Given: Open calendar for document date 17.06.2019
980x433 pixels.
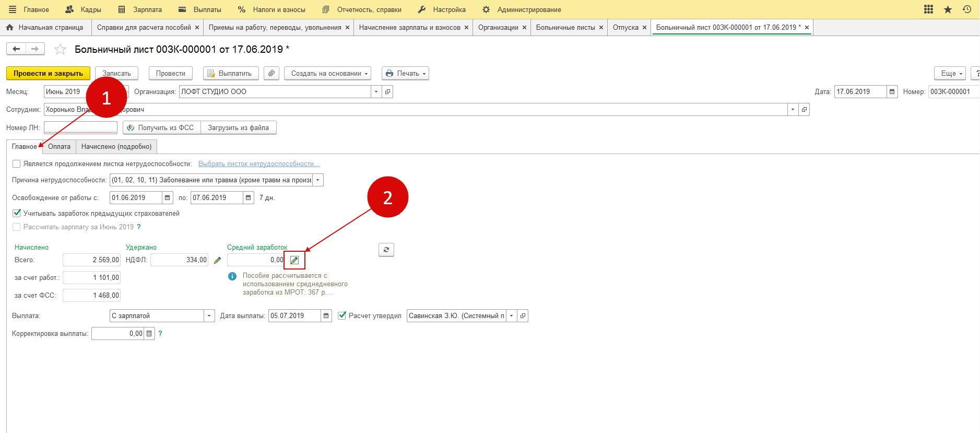Looking at the screenshot, I should coord(892,91).
